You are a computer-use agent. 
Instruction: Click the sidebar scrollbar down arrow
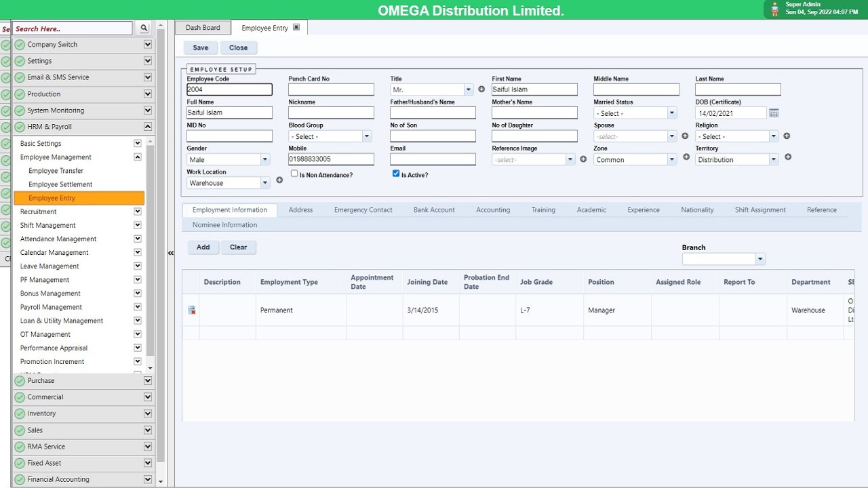tap(161, 482)
